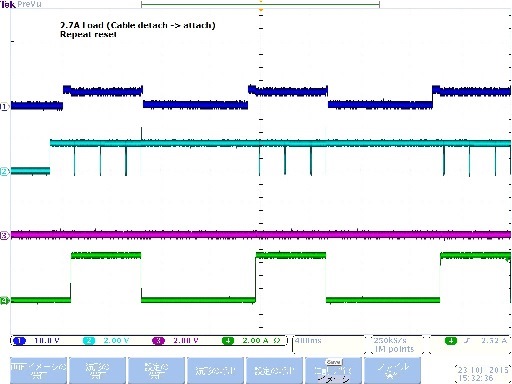Screen dimensions: 512x384
Task: Click the annotation '2.7A Load (Cable detach -> attach)'
Action: click(x=138, y=25)
